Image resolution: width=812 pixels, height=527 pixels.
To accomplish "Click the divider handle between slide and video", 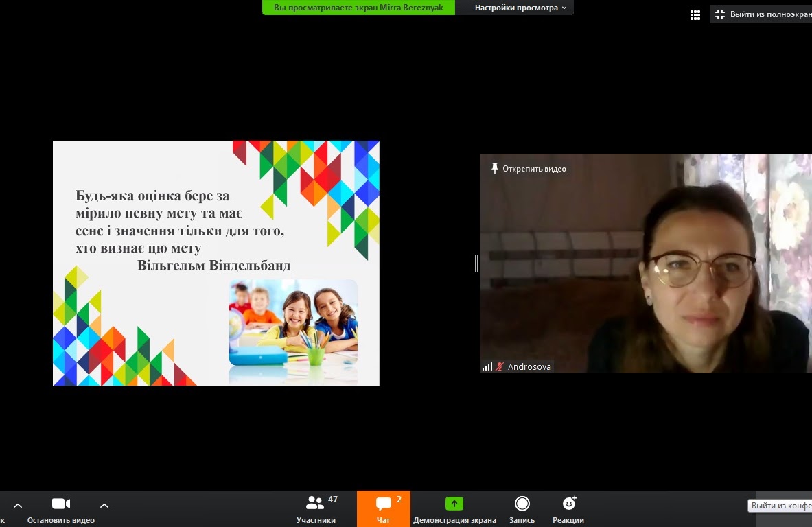I will [x=476, y=263].
